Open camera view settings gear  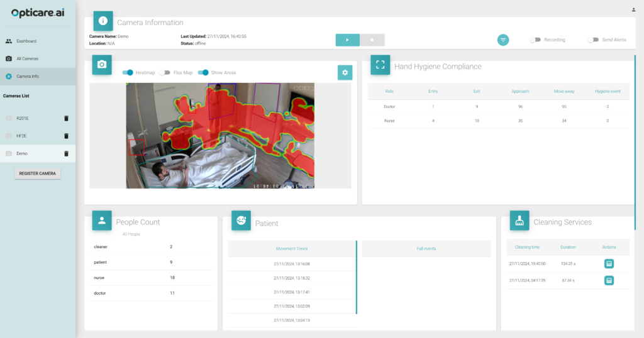[x=345, y=72]
